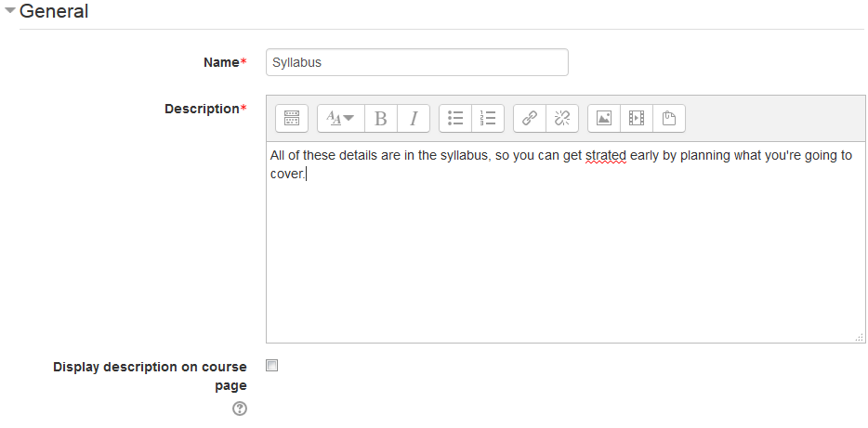Collapse the General section triangle
Screen dimensions: 868x428
click(10, 12)
